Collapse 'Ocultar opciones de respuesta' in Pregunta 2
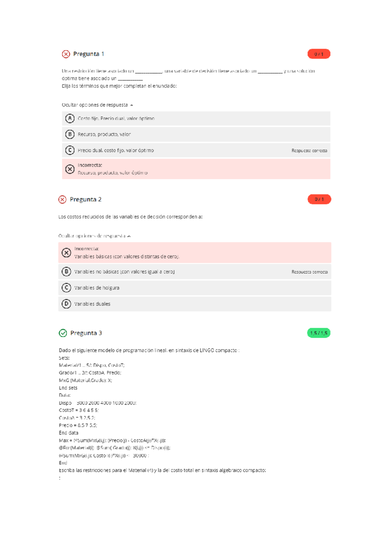The width and height of the screenshot is (392, 554). tap(94, 236)
